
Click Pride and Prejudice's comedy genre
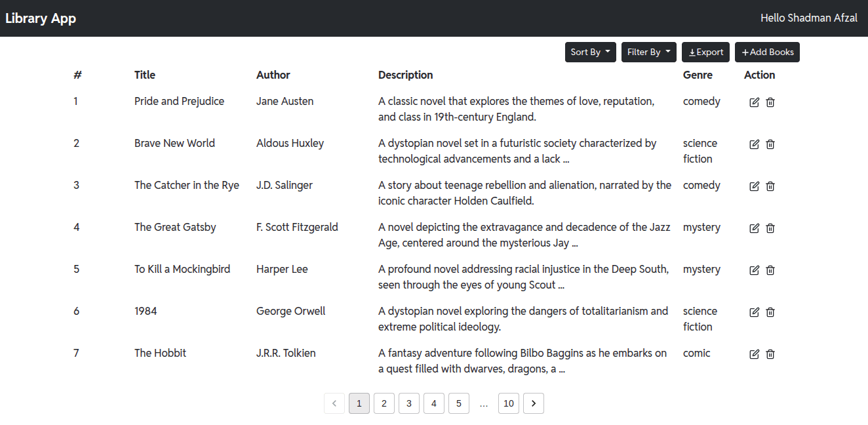701,101
